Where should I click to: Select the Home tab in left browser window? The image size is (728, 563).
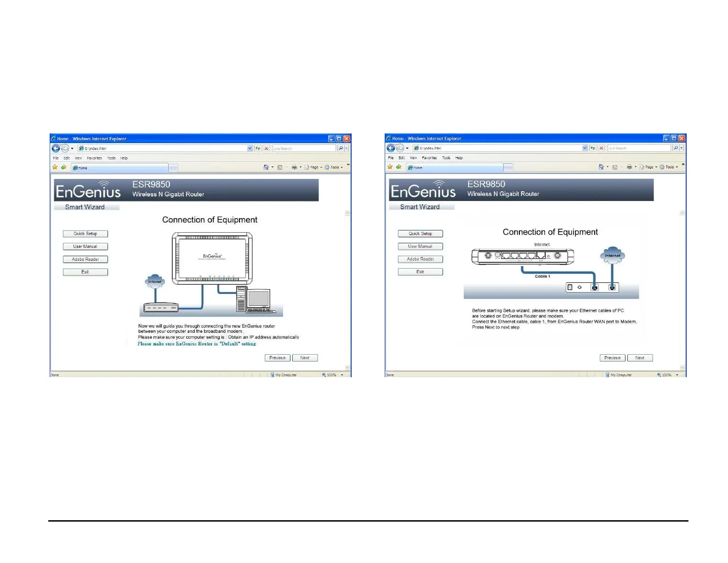tap(119, 168)
